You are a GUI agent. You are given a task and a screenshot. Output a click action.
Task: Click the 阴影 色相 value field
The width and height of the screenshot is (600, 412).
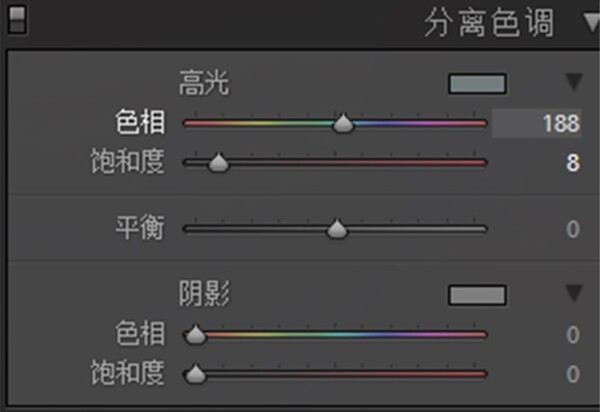pyautogui.click(x=572, y=335)
